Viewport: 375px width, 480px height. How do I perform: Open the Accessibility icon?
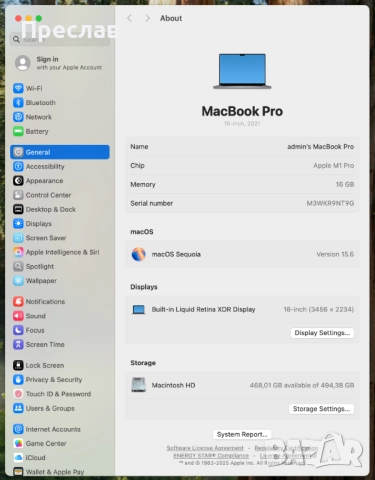click(x=18, y=166)
